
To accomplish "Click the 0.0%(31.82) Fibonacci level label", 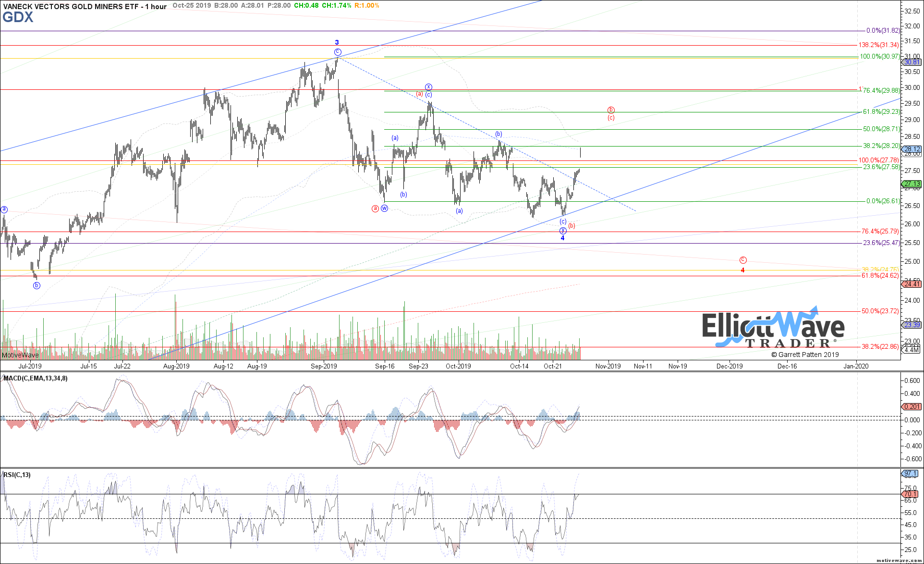I will click(883, 30).
